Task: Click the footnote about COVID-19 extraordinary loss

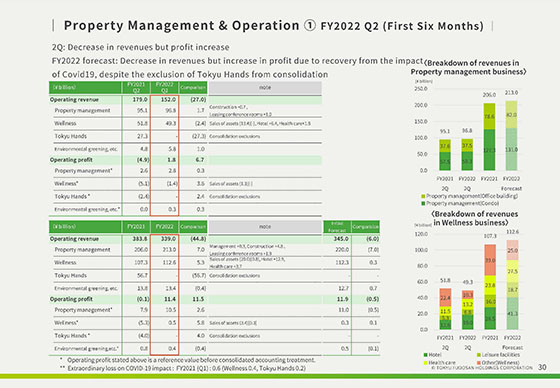Action: pyautogui.click(x=182, y=368)
